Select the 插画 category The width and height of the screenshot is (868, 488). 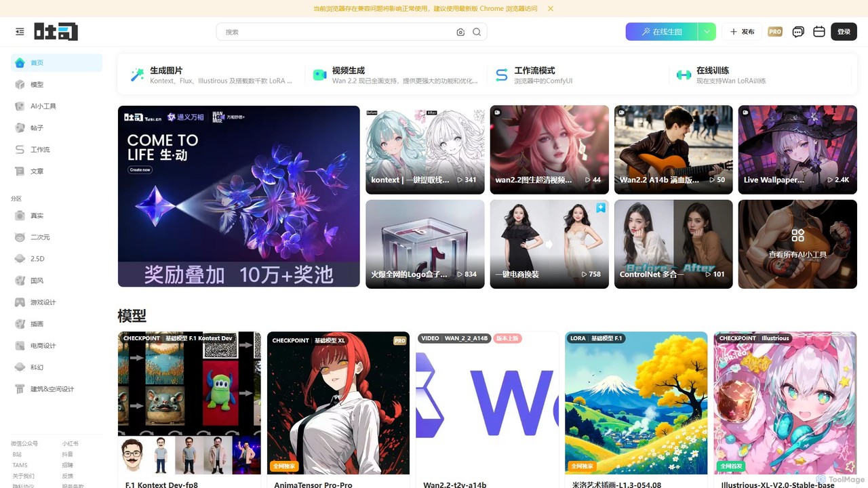tap(56, 324)
